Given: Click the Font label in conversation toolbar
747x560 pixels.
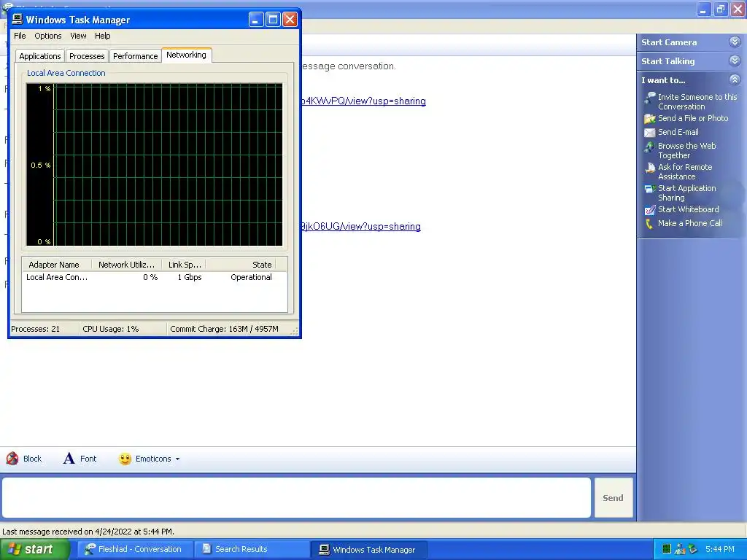Looking at the screenshot, I should [x=88, y=459].
